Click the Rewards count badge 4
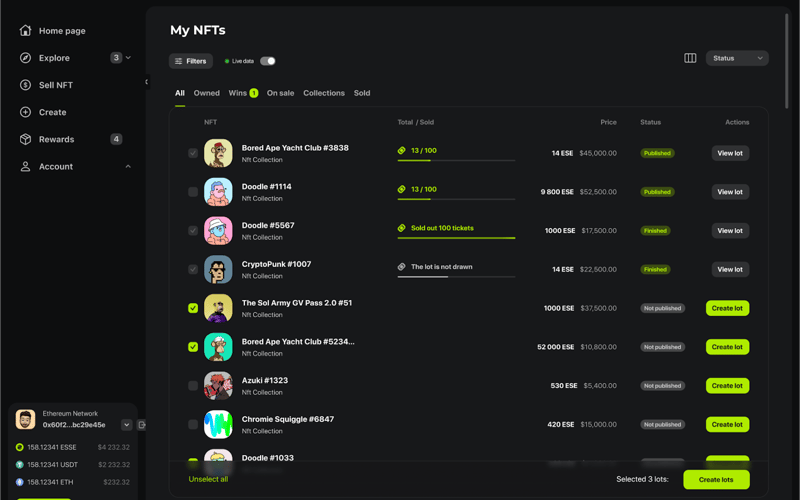Screen dimensions: 800x500 pyautogui.click(x=116, y=139)
